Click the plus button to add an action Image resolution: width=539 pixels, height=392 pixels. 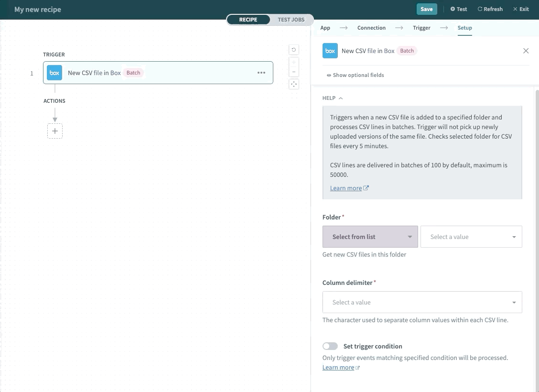(x=54, y=131)
